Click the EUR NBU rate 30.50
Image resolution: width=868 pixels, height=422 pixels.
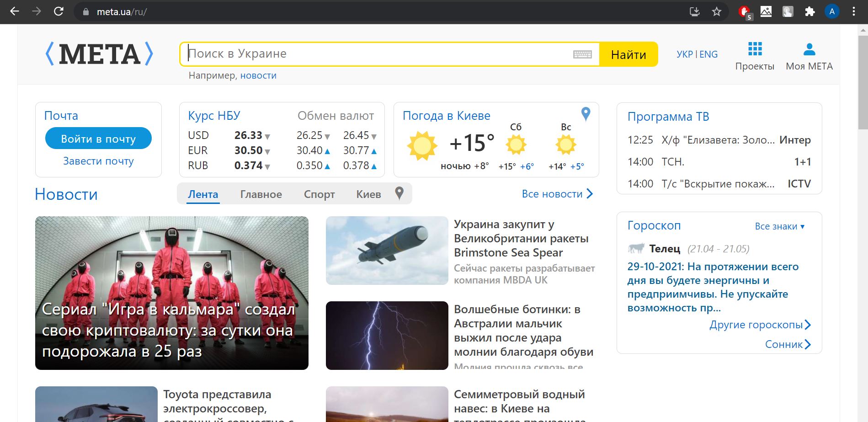click(x=248, y=150)
